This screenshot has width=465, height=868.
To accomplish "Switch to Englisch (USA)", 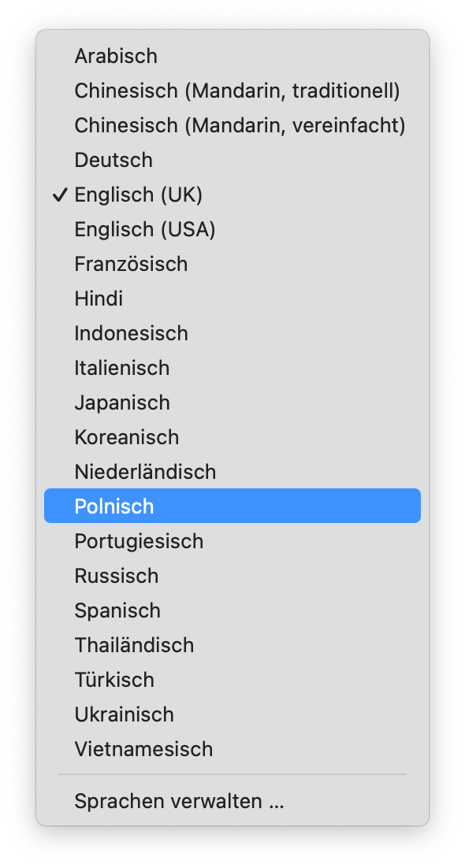I will point(232,229).
